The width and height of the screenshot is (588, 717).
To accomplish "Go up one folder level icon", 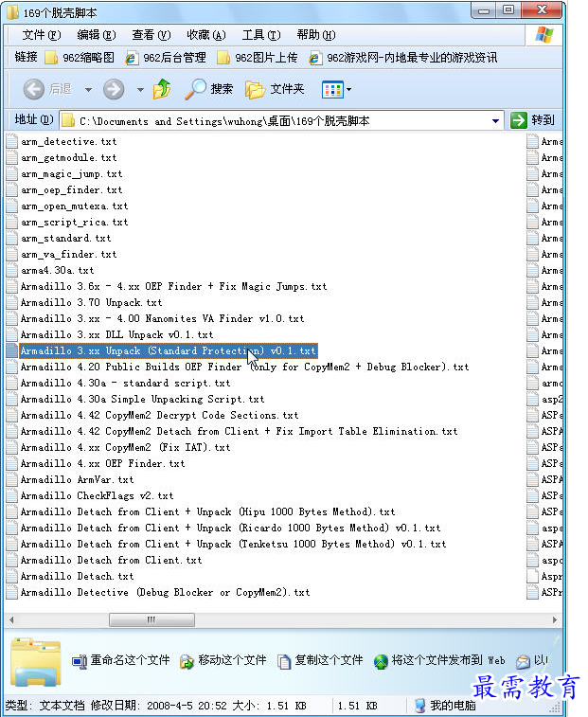I will (x=162, y=89).
